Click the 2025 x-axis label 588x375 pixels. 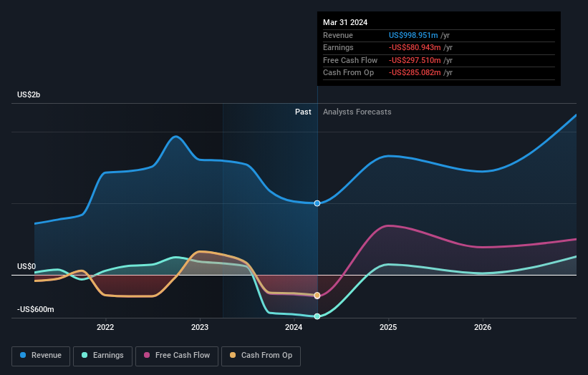point(388,328)
